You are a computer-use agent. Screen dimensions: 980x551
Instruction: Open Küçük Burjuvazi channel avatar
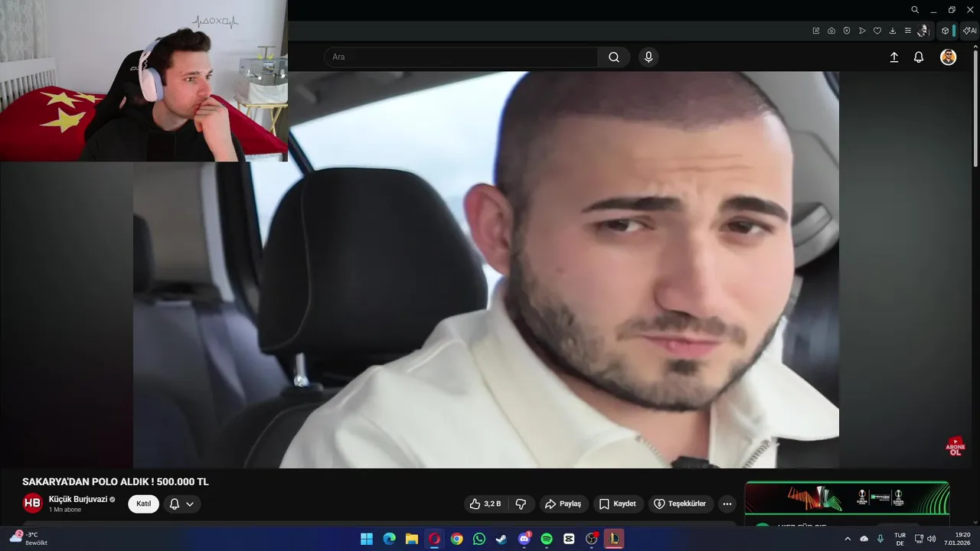(32, 504)
